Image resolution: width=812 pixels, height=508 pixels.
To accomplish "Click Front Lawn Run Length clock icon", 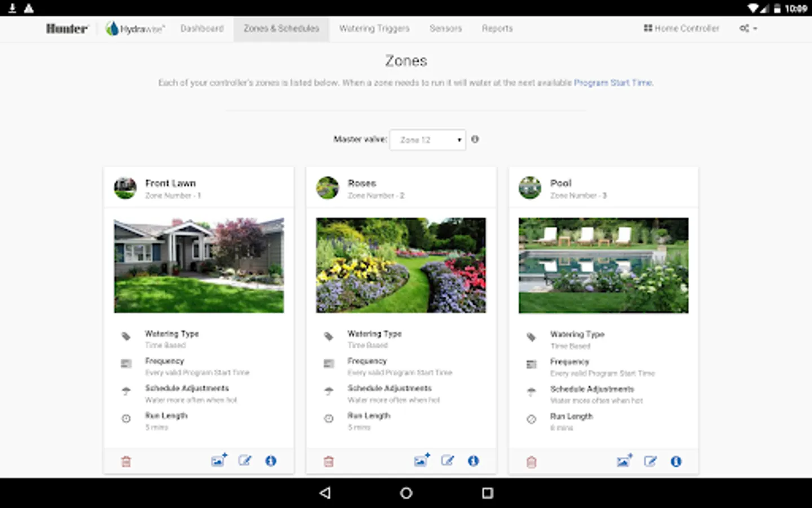I will (x=126, y=418).
